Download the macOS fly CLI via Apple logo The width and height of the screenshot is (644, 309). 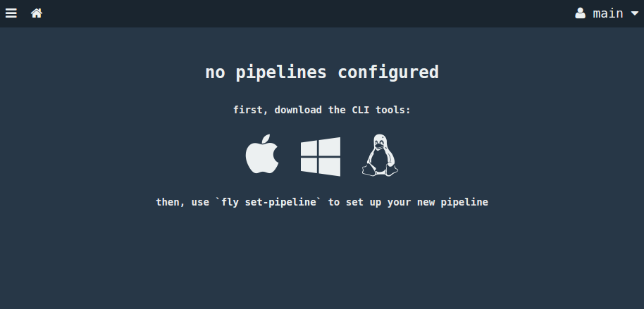tap(262, 154)
